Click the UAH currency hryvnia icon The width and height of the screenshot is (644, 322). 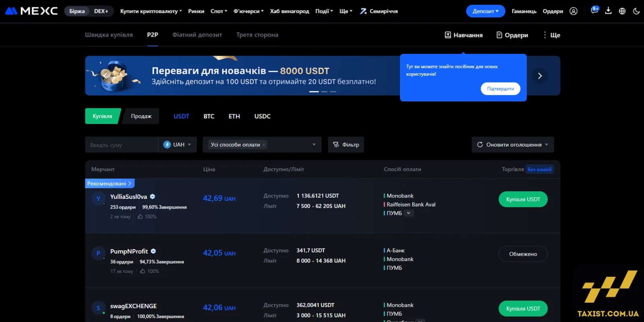[167, 144]
